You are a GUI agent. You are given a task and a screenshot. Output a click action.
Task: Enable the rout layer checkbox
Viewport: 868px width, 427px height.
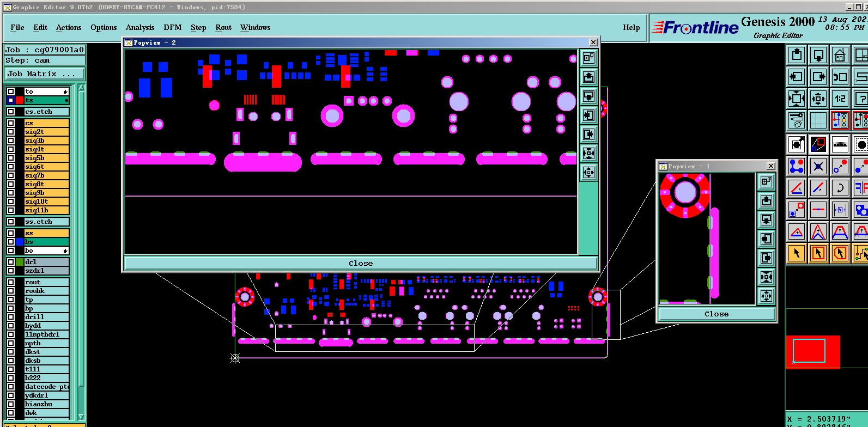click(x=11, y=282)
